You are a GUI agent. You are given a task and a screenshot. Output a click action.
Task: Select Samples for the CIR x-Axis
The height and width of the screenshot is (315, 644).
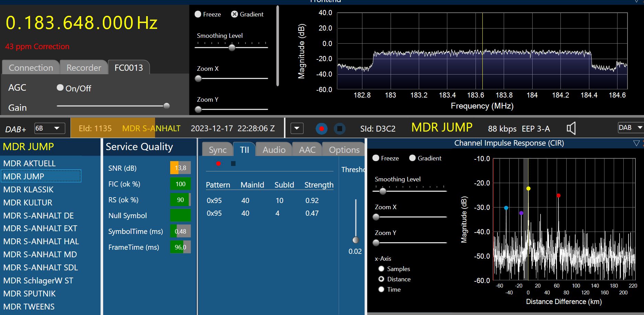coord(381,269)
